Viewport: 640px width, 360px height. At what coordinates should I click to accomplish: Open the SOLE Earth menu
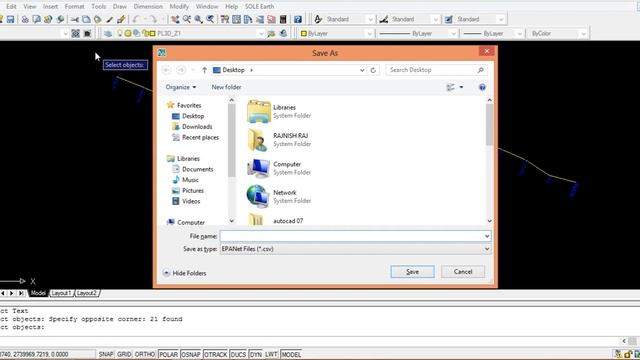[260, 7]
